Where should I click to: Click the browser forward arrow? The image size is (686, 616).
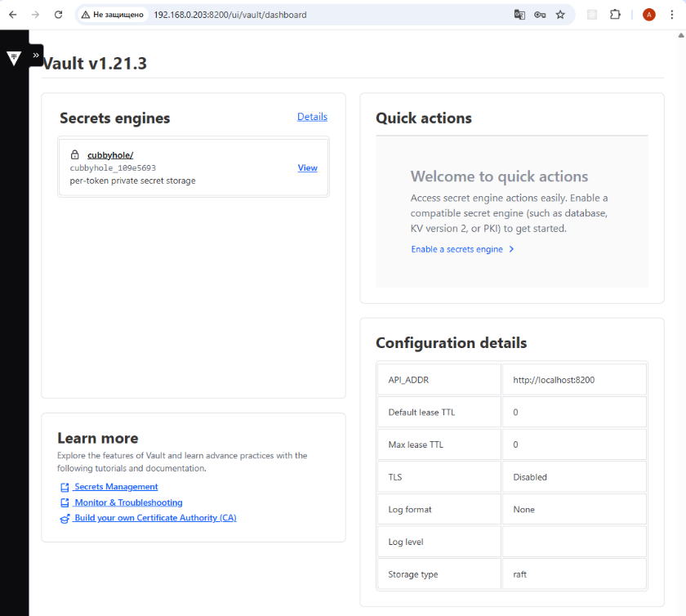35,15
